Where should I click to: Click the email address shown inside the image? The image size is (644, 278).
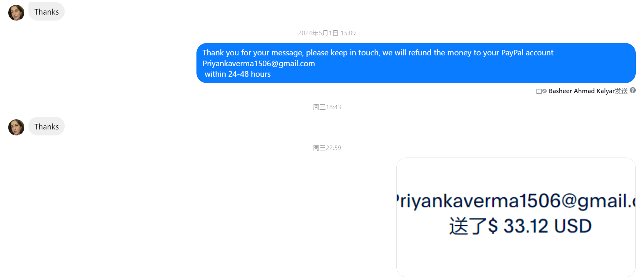coord(516,201)
